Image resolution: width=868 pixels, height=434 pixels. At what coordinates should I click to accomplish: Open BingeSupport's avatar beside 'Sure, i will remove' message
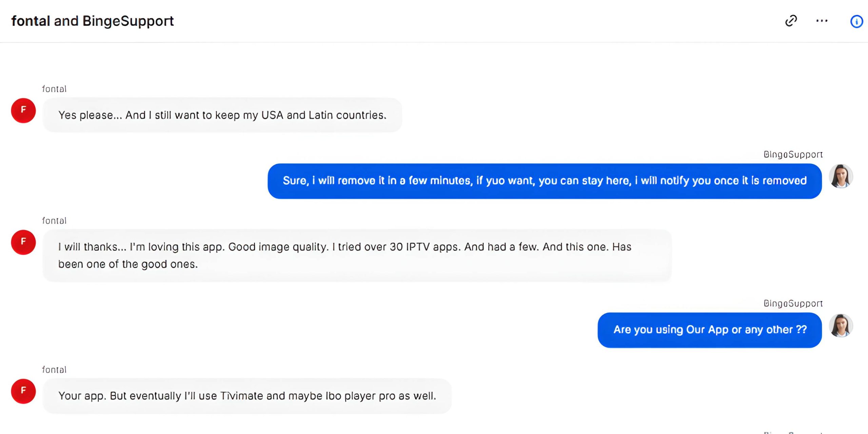(841, 176)
